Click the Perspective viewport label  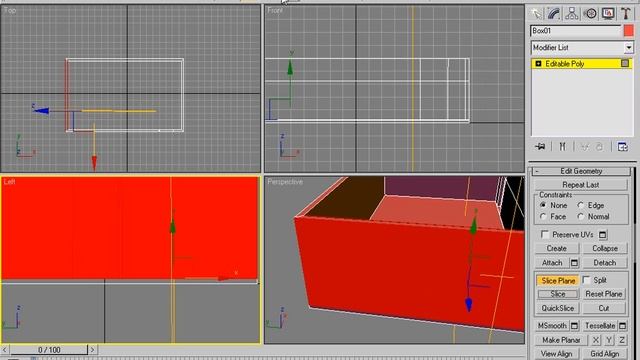(285, 182)
